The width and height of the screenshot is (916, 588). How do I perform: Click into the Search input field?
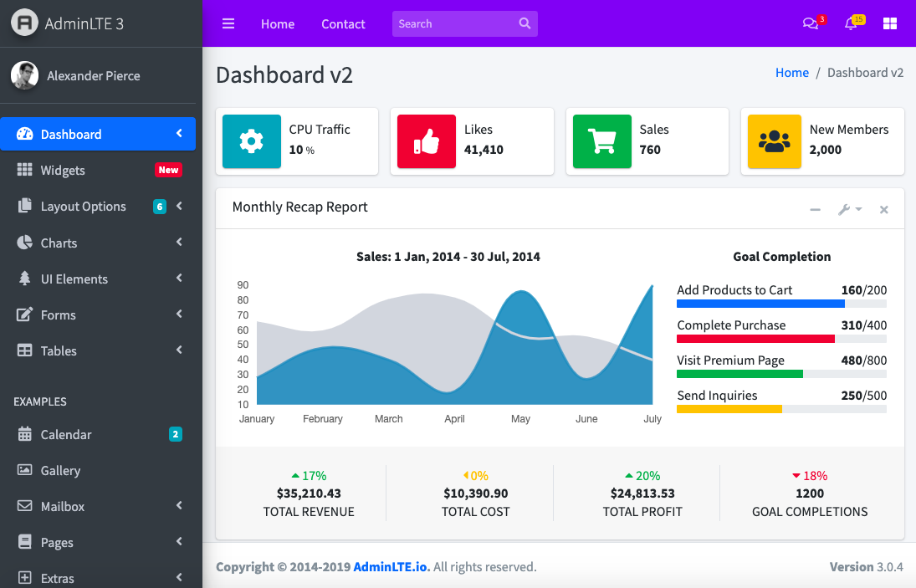[x=452, y=23]
